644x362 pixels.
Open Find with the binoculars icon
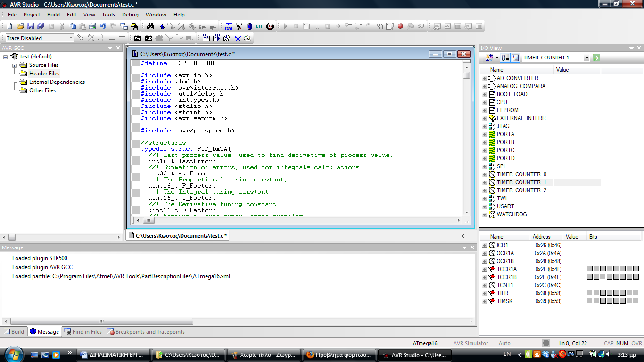[x=150, y=26]
